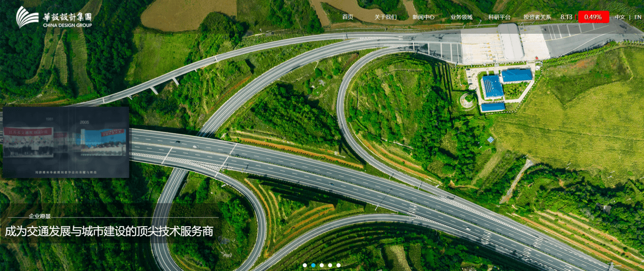Viewport: 644px width, 271px height.
Task: Show the third carousel slide via its dot
Action: coord(321,265)
